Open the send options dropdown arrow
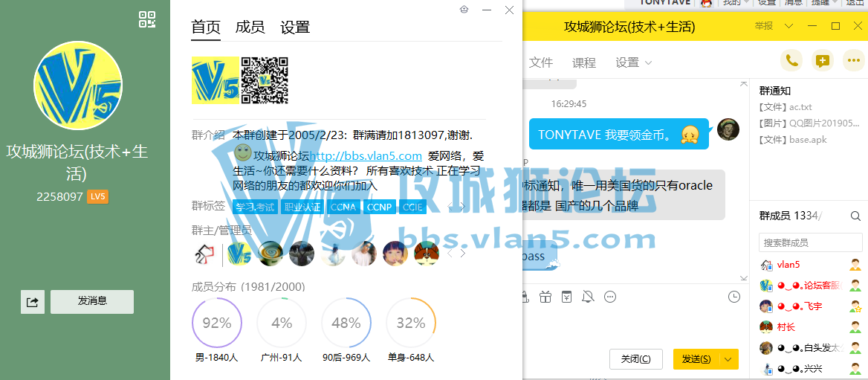868x380 pixels. [x=730, y=359]
